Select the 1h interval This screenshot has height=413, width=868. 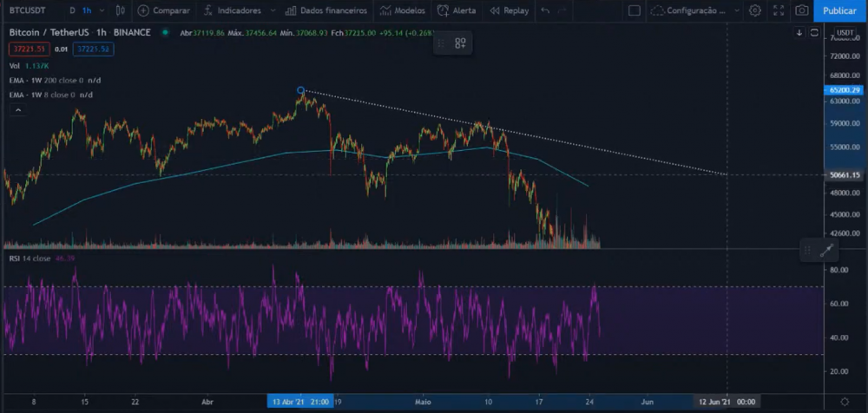tap(87, 10)
